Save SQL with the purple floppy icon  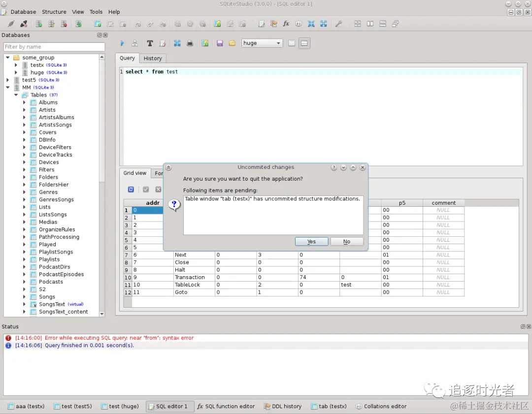click(x=220, y=43)
